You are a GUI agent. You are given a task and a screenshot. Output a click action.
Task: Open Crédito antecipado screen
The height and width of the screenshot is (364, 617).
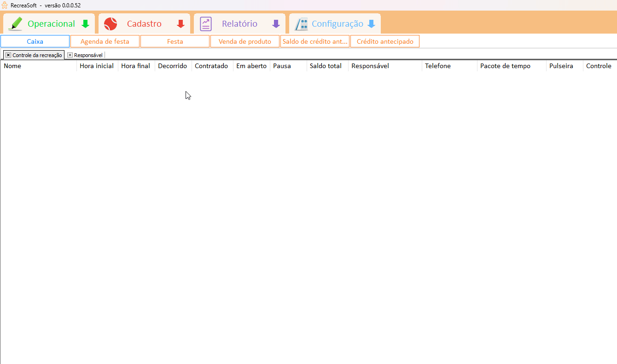click(x=385, y=41)
